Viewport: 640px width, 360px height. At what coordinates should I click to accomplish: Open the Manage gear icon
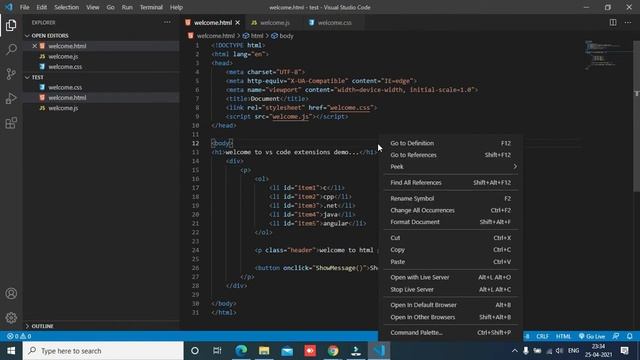[11, 318]
